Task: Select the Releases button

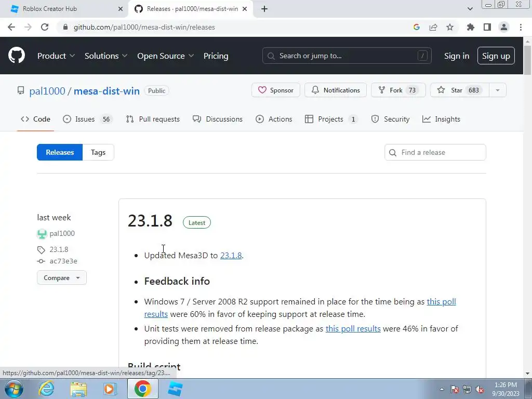Action: tap(60, 152)
